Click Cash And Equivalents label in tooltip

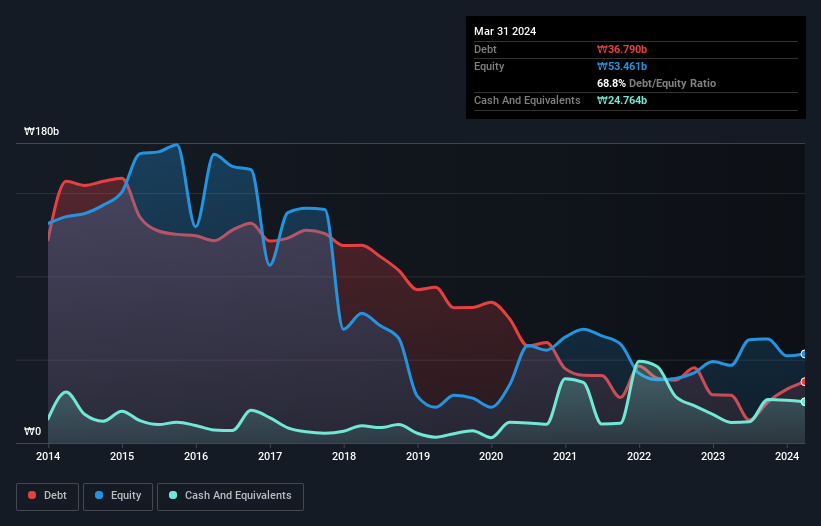527,100
